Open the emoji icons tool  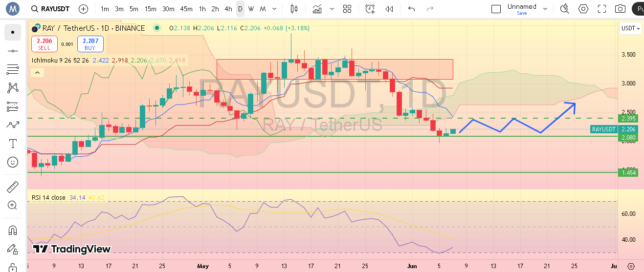[13, 162]
